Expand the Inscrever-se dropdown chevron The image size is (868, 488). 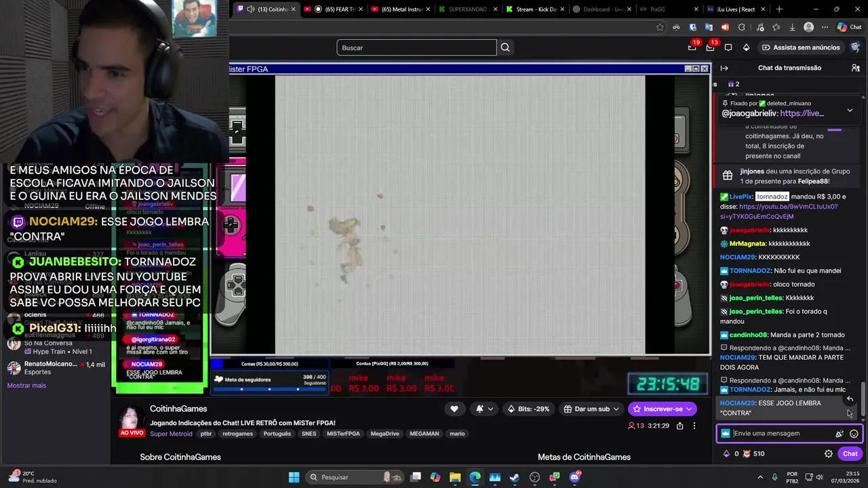pyautogui.click(x=688, y=409)
